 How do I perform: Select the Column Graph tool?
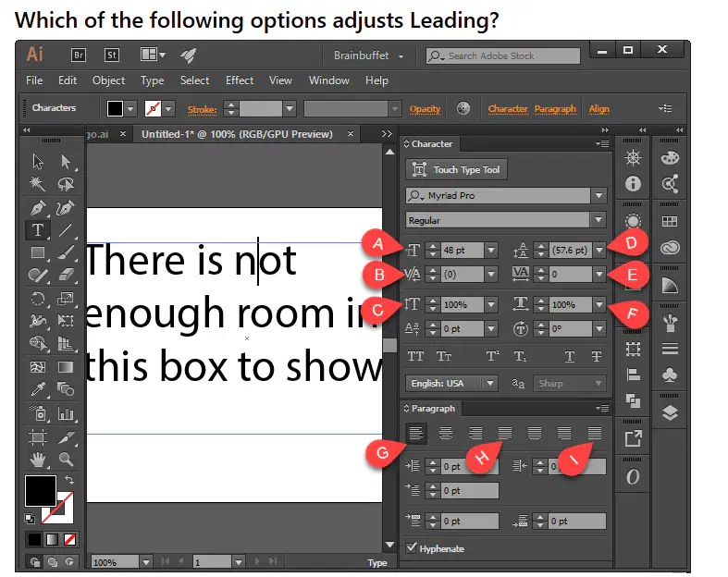(x=66, y=412)
